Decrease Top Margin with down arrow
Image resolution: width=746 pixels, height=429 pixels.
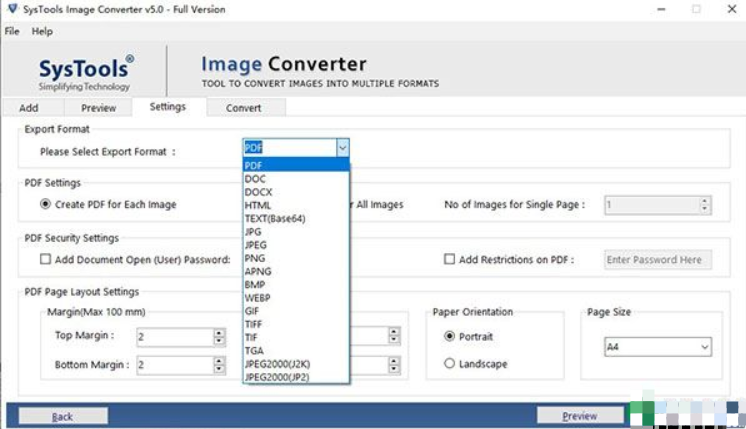[x=219, y=341]
